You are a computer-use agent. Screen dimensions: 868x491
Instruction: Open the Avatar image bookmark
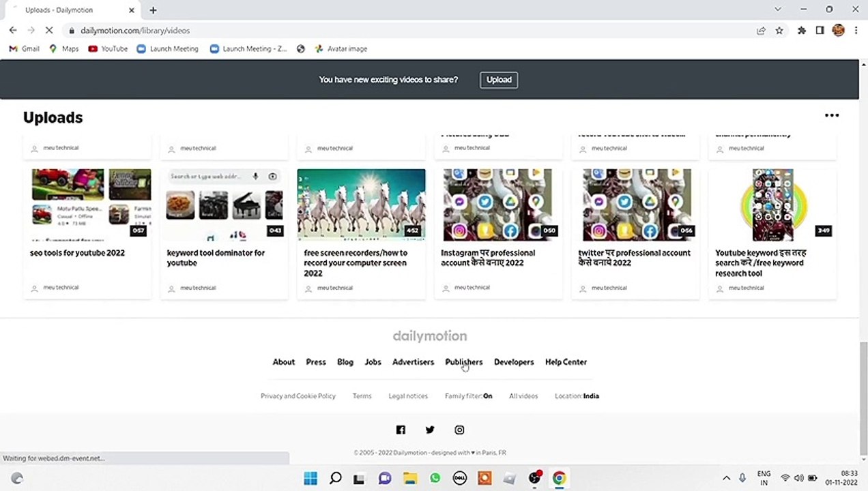[x=341, y=49]
